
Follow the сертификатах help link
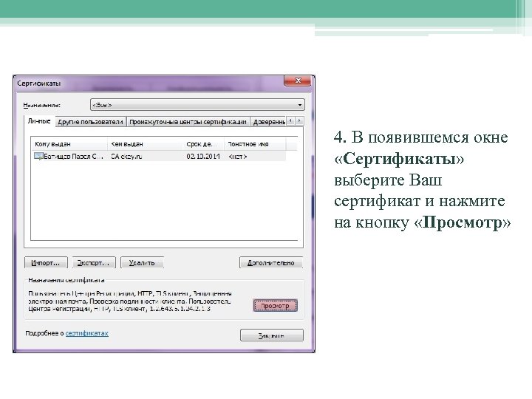click(x=87, y=333)
